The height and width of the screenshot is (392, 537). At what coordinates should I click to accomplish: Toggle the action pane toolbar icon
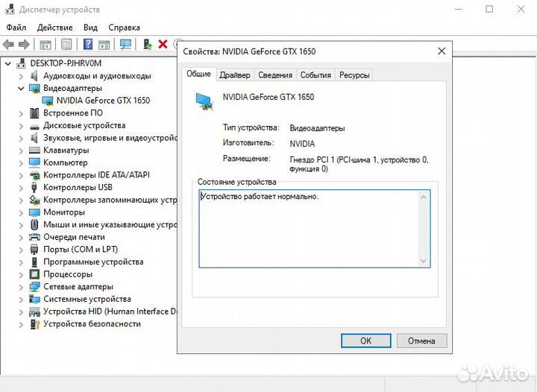(104, 45)
